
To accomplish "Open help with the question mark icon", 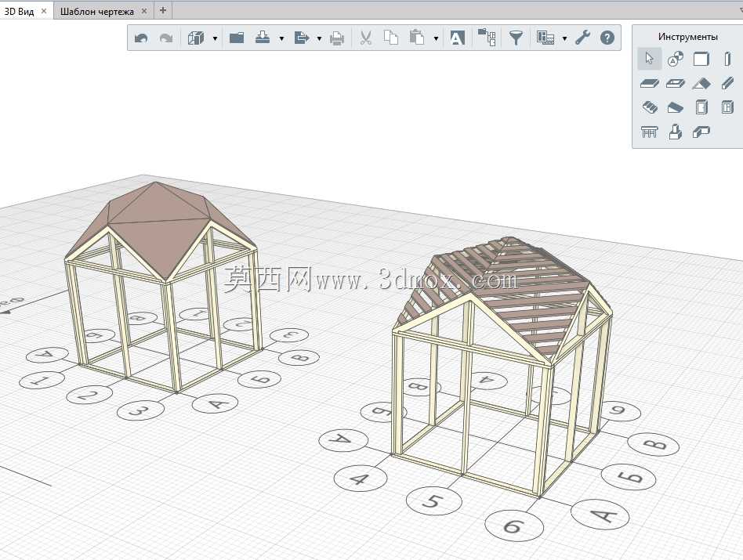I will (x=607, y=38).
